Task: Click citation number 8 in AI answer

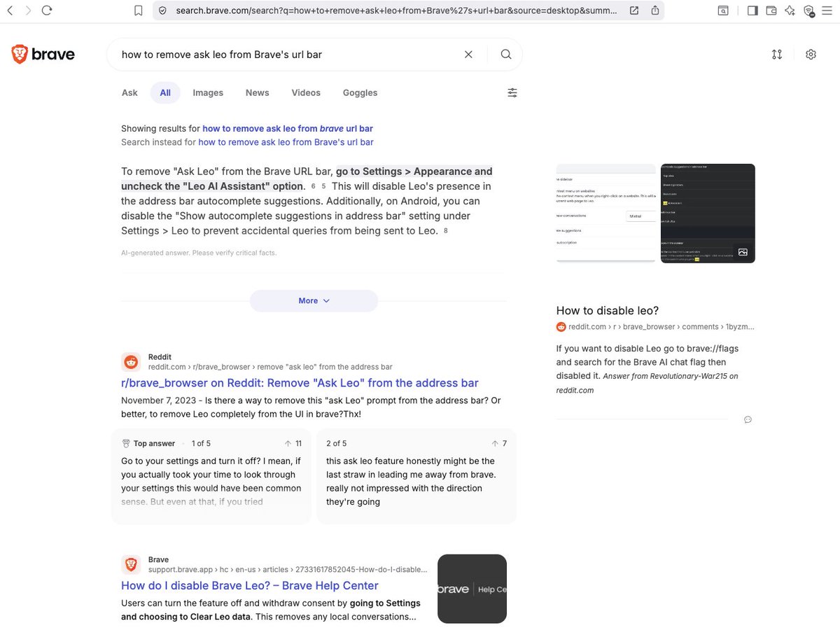Action: [x=445, y=230]
